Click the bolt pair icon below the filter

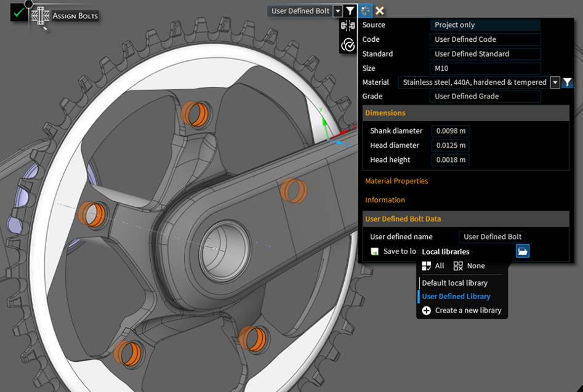point(348,26)
